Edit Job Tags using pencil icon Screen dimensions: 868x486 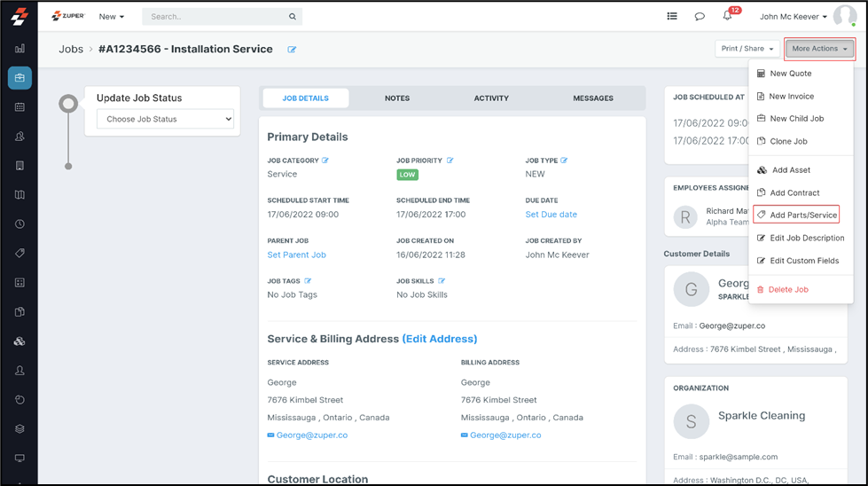click(x=309, y=281)
